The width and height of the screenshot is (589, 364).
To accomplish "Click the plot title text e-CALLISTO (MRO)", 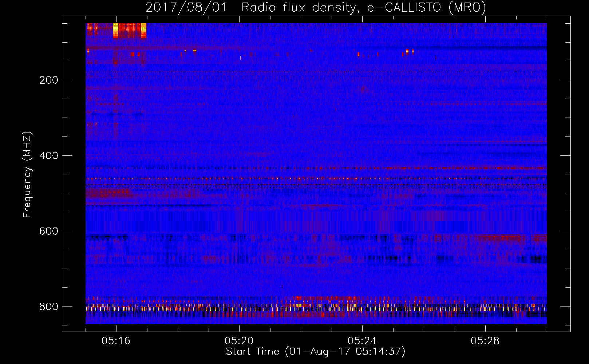I will pos(426,7).
